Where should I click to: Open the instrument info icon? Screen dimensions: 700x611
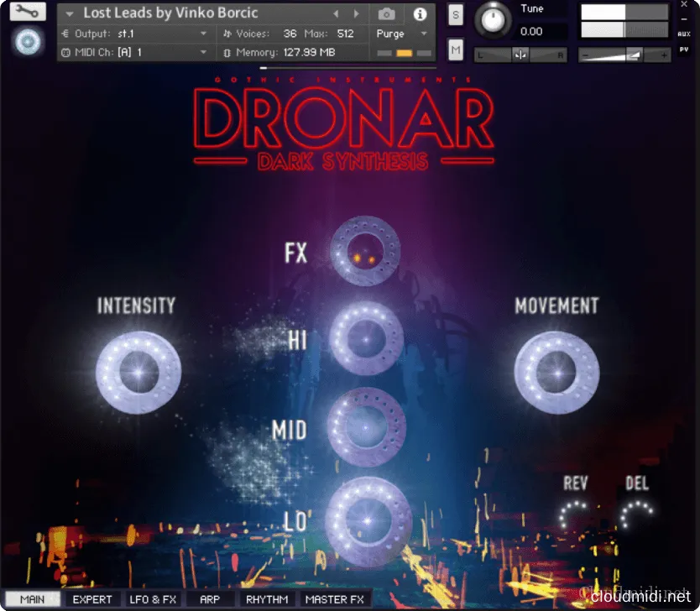click(x=420, y=13)
